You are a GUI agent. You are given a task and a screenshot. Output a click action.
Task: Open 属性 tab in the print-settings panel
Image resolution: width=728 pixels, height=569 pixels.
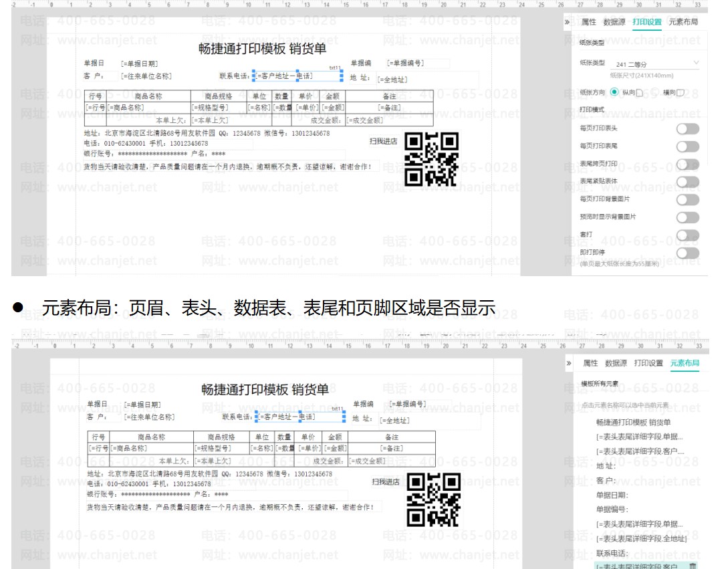pyautogui.click(x=589, y=22)
